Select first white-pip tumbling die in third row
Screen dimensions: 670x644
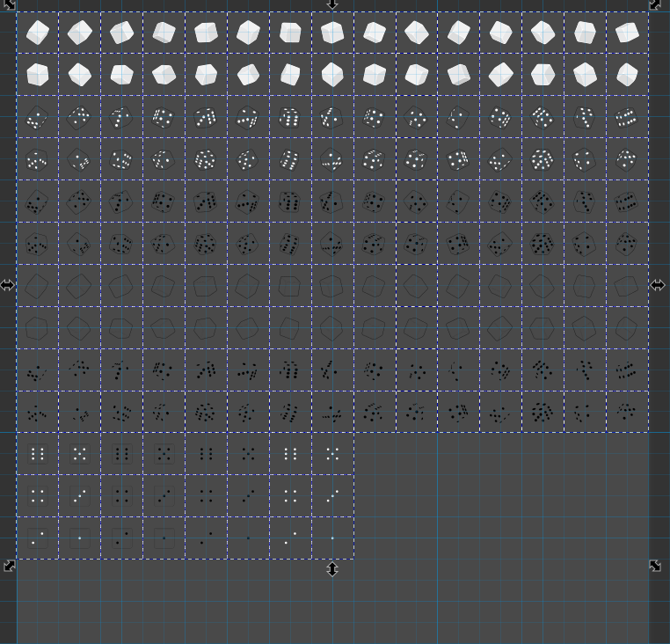coord(38,117)
